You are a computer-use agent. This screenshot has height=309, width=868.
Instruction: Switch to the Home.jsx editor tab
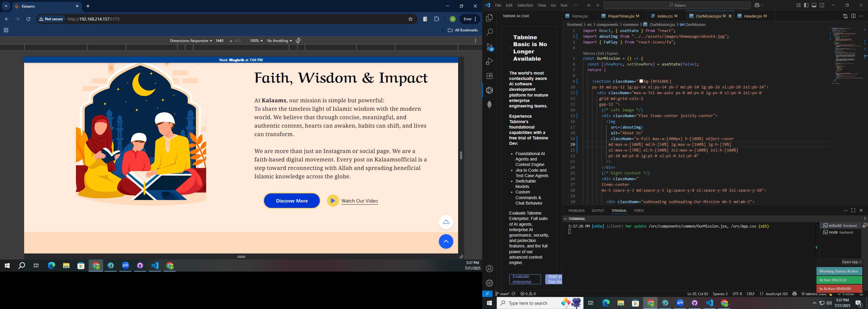580,16
